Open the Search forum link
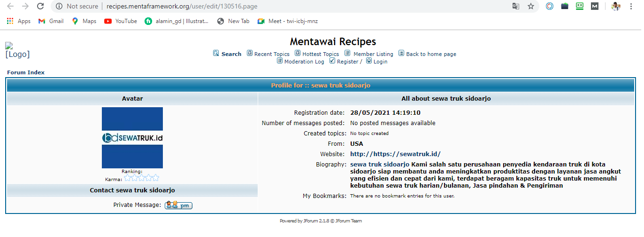Viewport: 644px width, 237px height. 231,54
